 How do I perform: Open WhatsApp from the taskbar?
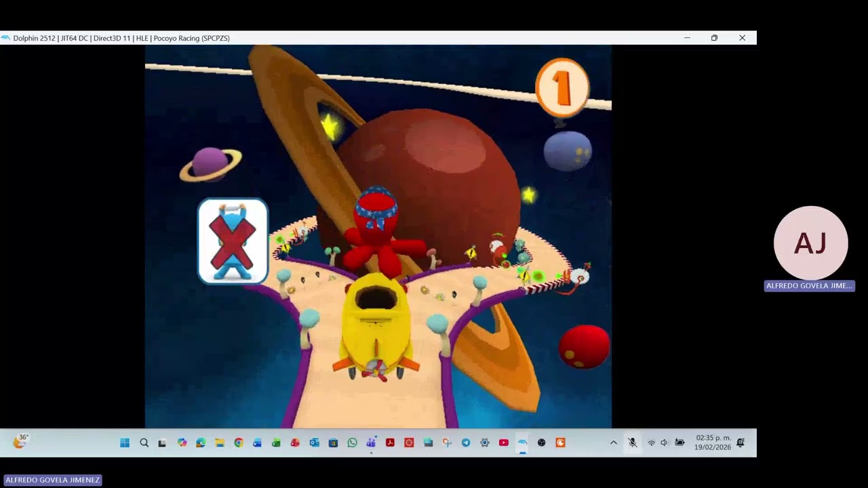click(352, 443)
